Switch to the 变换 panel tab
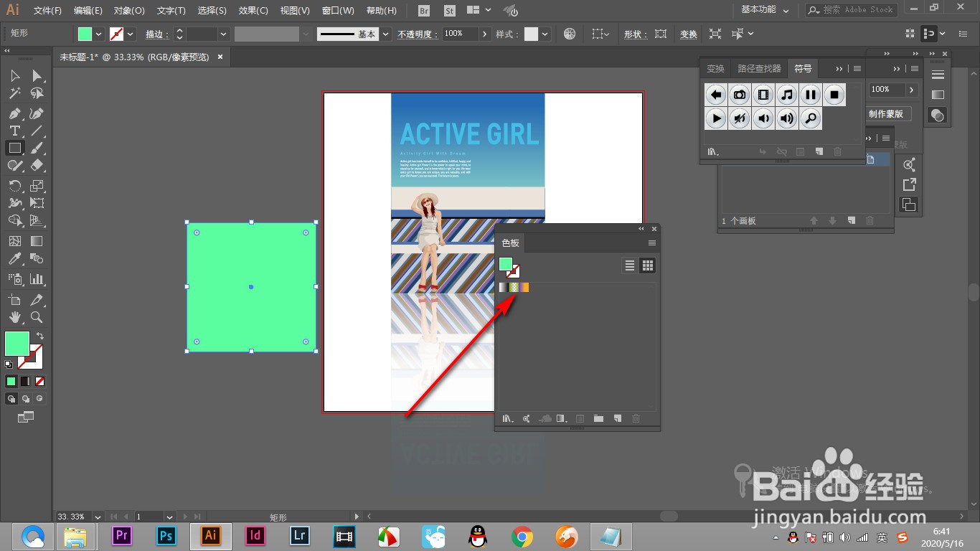This screenshot has height=551, width=980. (716, 69)
